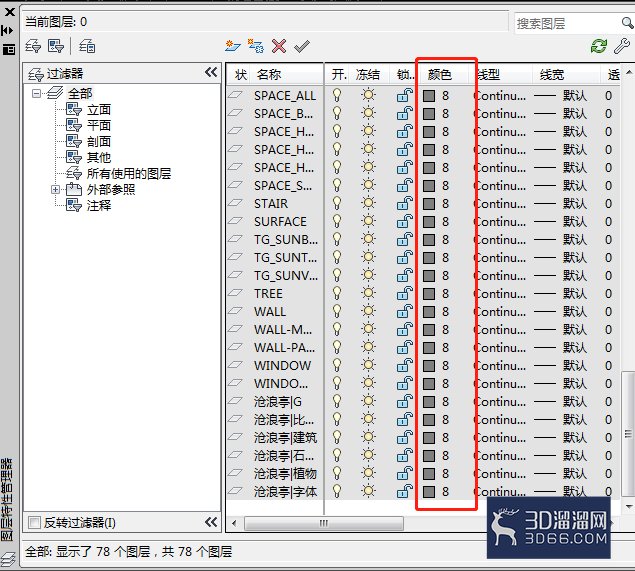Open lineweight 默认 for STAIR layer
Screen dimensions: 635x571
coord(574,203)
